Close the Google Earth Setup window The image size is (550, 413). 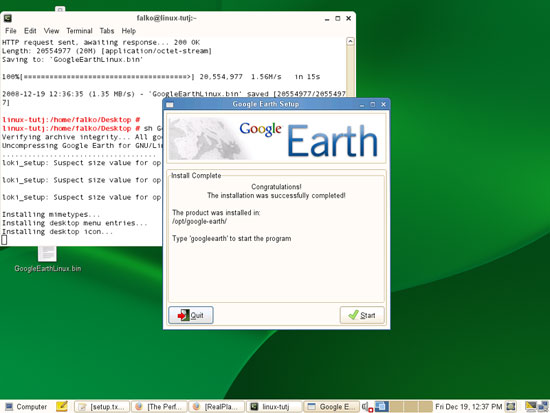tap(383, 104)
